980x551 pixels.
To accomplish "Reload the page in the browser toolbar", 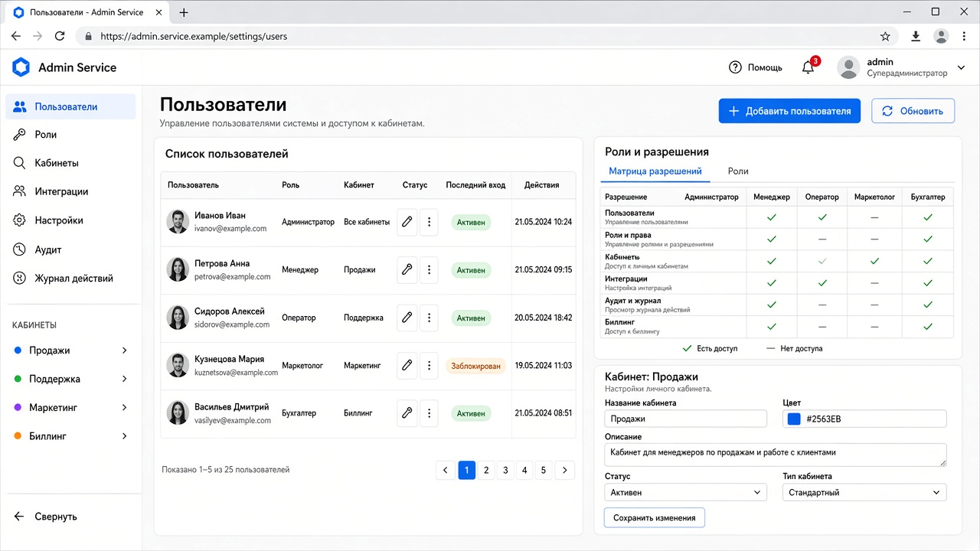I will (60, 36).
